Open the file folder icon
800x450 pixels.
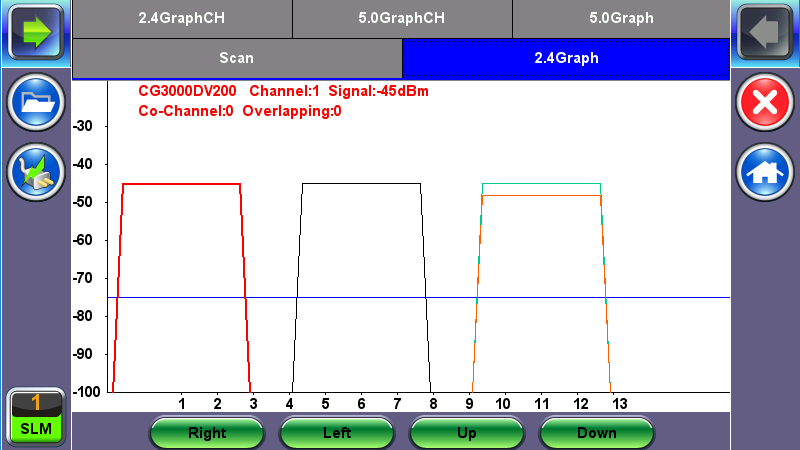point(36,103)
